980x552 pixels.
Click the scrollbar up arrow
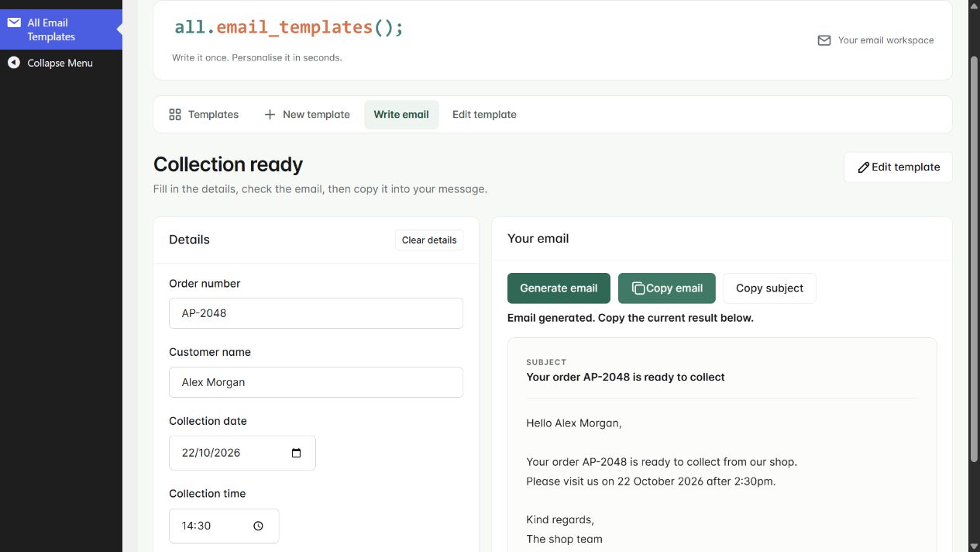pos(975,6)
